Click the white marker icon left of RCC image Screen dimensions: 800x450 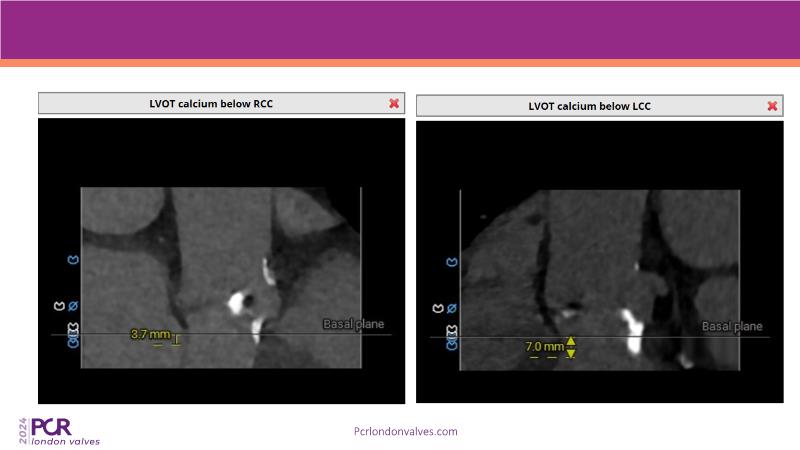click(58, 305)
